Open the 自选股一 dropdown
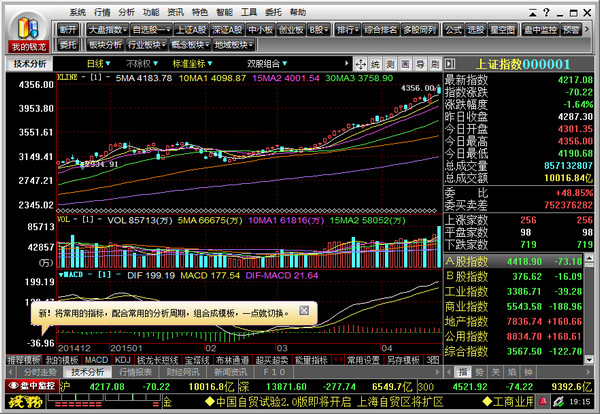600x414 pixels. tap(151, 29)
